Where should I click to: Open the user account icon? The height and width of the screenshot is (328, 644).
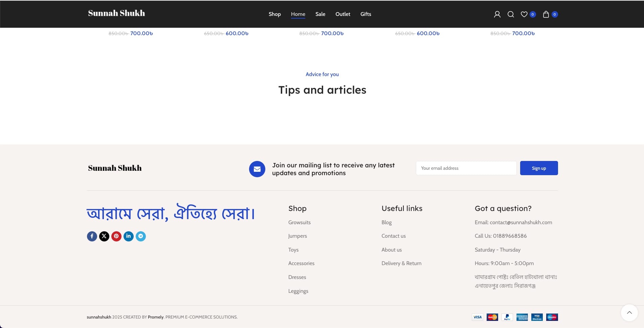[497, 14]
